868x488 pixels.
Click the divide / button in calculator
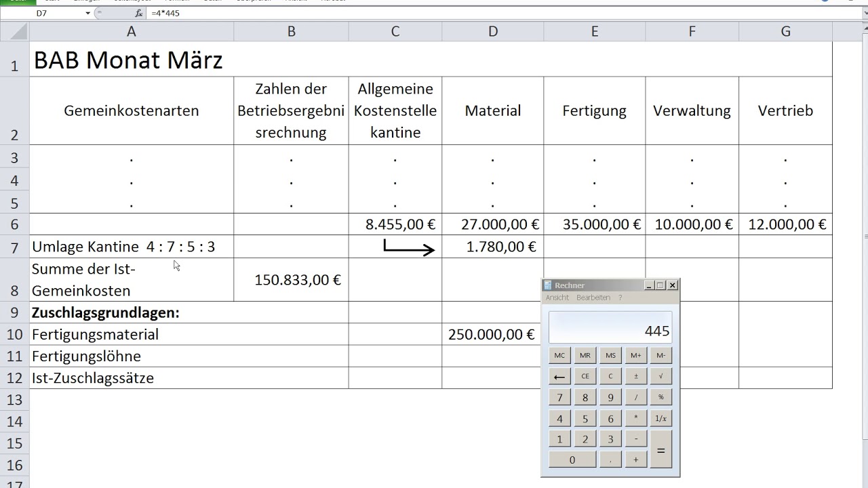pyautogui.click(x=635, y=398)
